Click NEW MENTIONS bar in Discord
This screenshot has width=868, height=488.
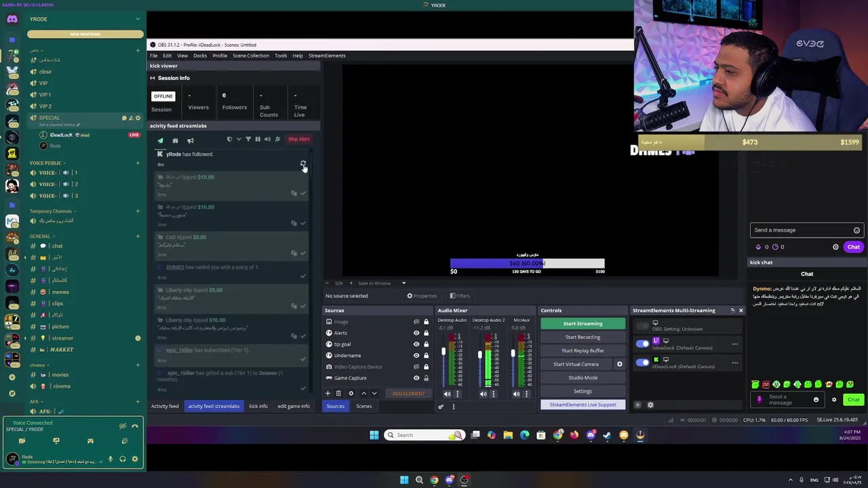point(85,34)
